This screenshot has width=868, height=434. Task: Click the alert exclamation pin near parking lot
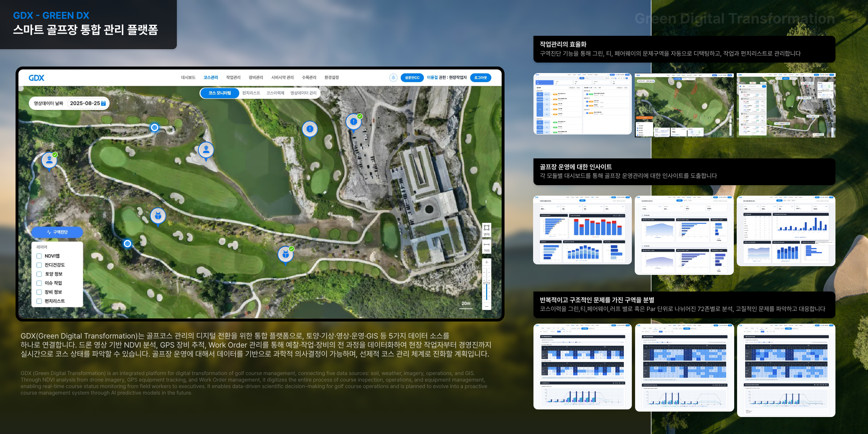point(353,122)
